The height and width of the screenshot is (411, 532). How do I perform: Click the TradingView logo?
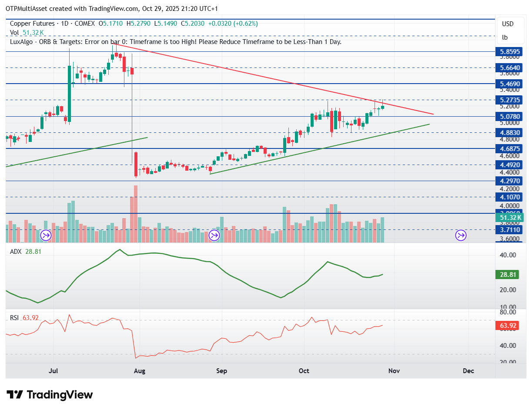tap(50, 395)
